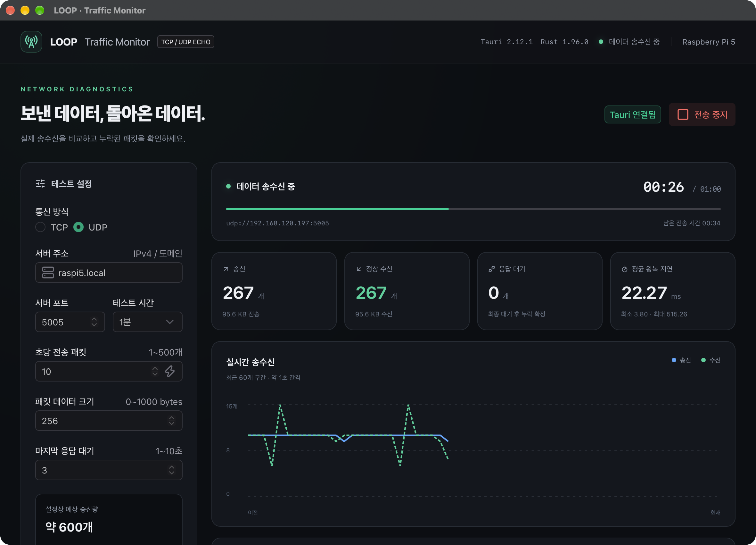The image size is (756, 545).
Task: Click the 약 600개 estimate text
Action: tap(69, 527)
